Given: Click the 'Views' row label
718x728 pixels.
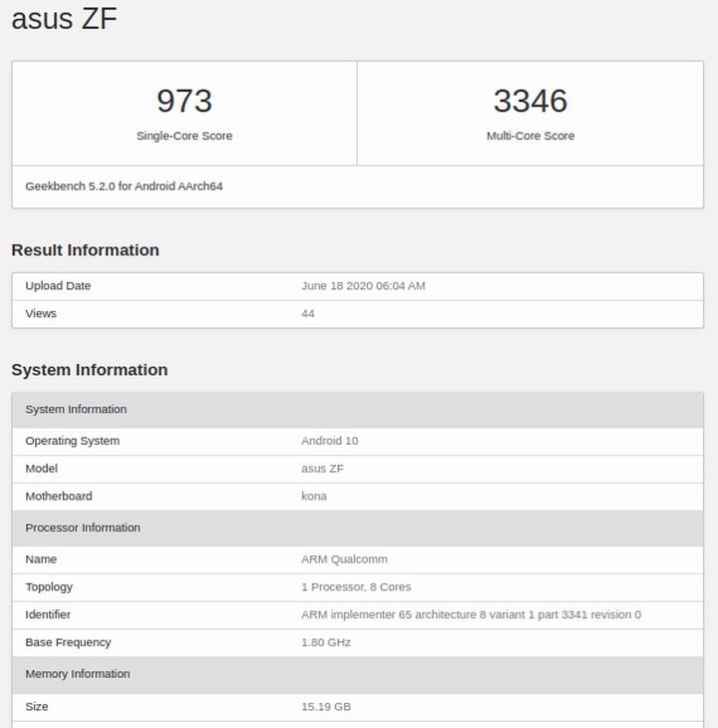Looking at the screenshot, I should pyautogui.click(x=41, y=313).
